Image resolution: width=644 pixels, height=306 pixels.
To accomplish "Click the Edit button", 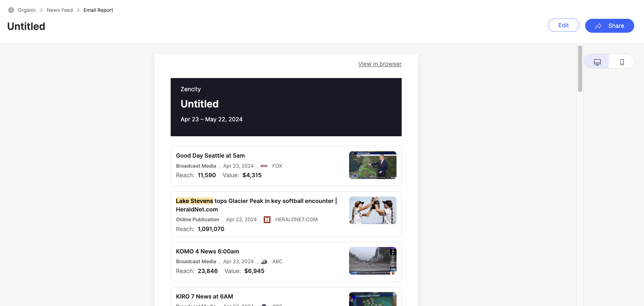I will [x=563, y=25].
